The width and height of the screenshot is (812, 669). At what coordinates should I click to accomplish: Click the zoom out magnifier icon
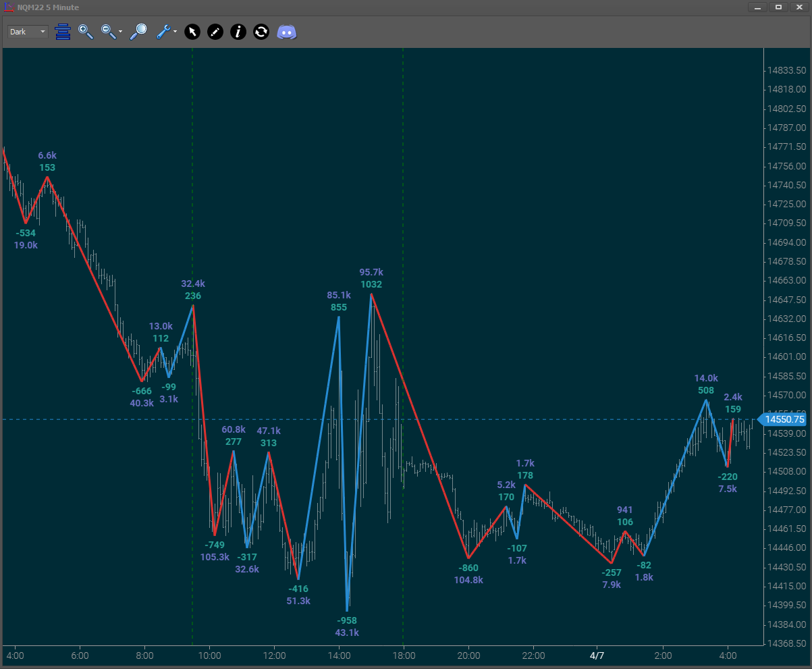[x=108, y=32]
